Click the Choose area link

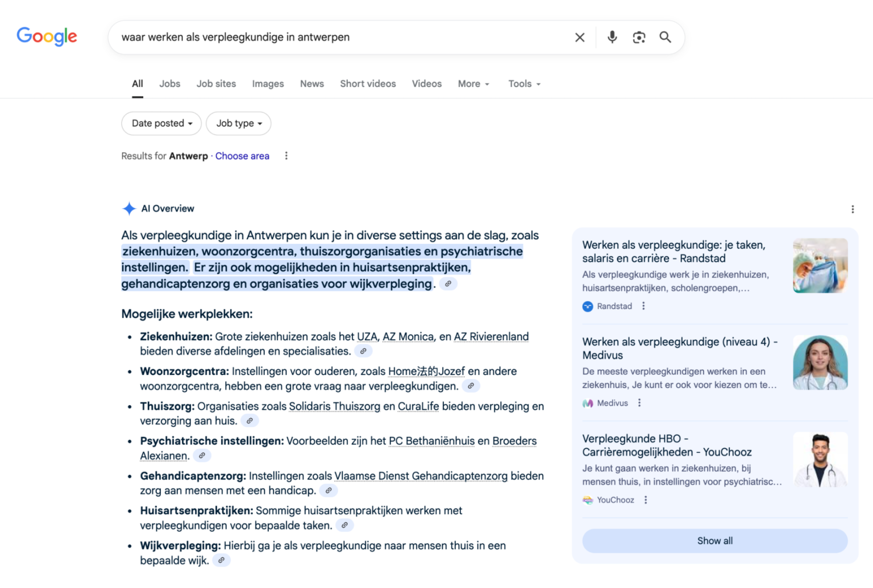click(242, 156)
